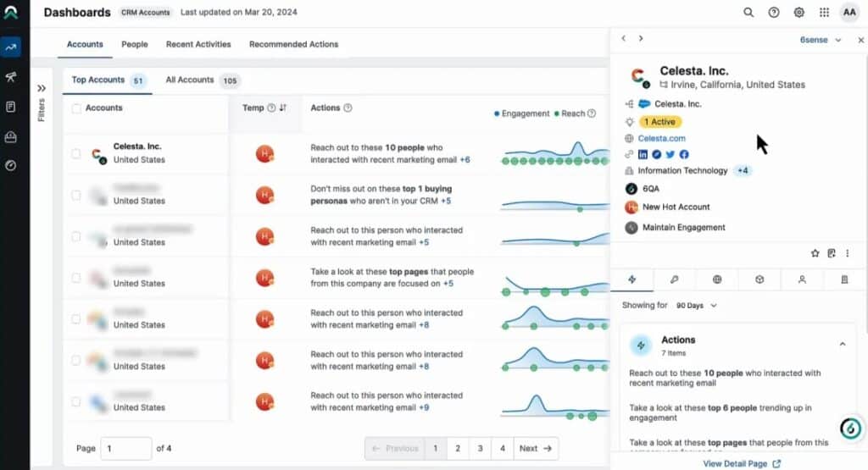Image resolution: width=868 pixels, height=470 pixels.
Task: Go to previous account in panel
Action: pos(624,39)
